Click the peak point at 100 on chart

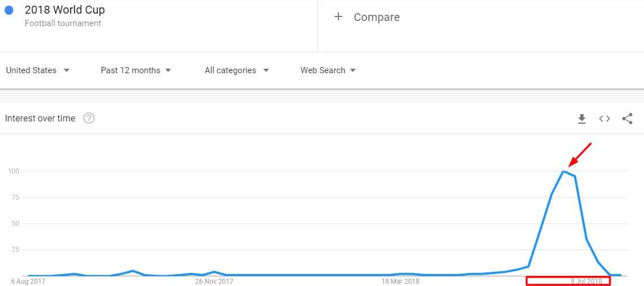point(564,171)
